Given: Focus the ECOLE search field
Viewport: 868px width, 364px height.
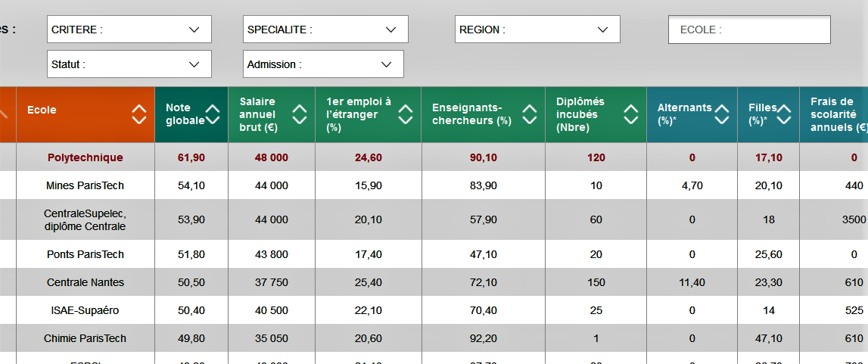Looking at the screenshot, I should coord(749,30).
